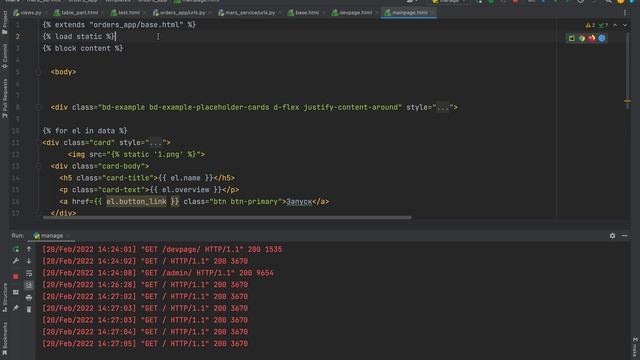Image resolution: width=640 pixels, height=360 pixels.
Task: Click the 14:26:28 GET log line
Action: [x=145, y=285]
